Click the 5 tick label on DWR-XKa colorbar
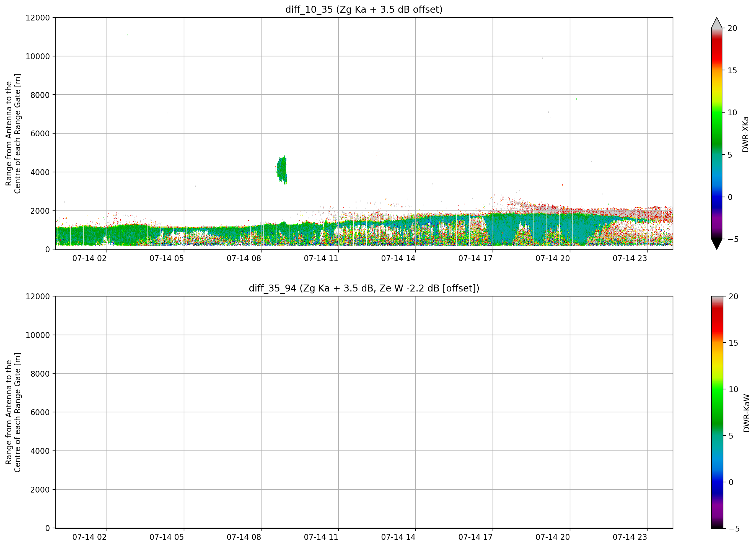This screenshot has height=547, width=756. 730,155
